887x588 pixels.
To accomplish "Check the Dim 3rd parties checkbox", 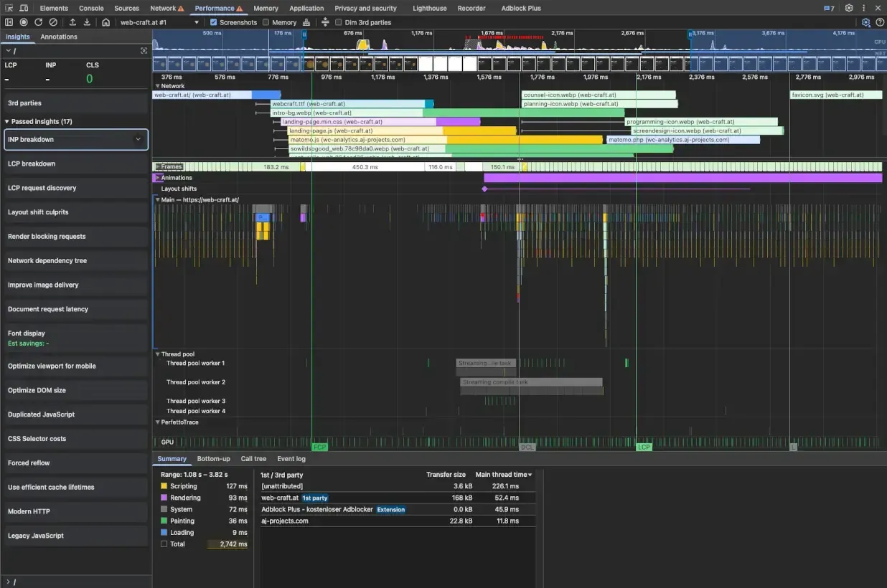I will coord(338,22).
